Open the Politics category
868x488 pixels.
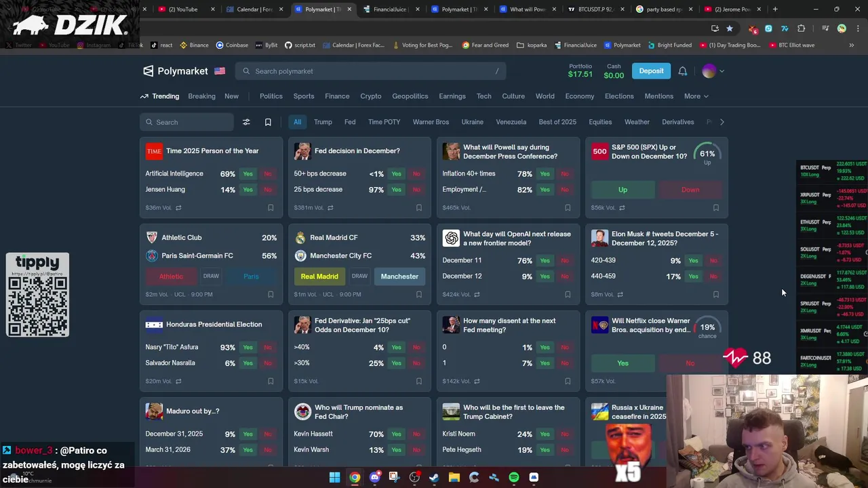coord(271,96)
